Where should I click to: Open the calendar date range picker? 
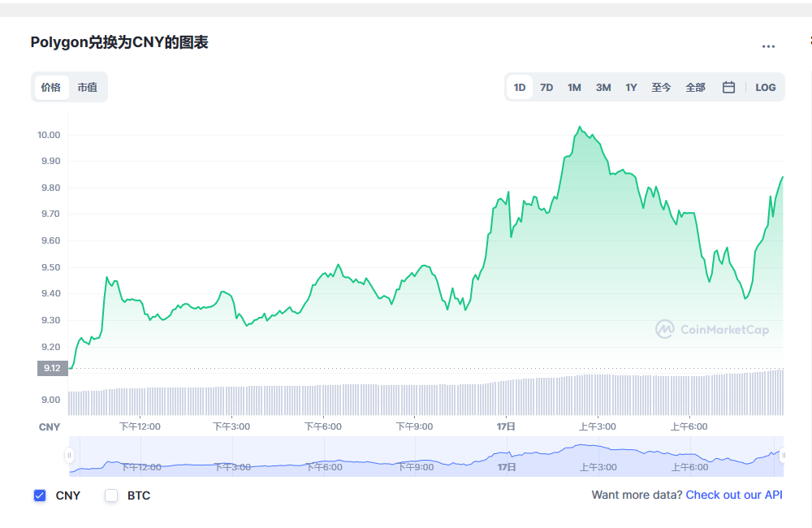tap(728, 87)
